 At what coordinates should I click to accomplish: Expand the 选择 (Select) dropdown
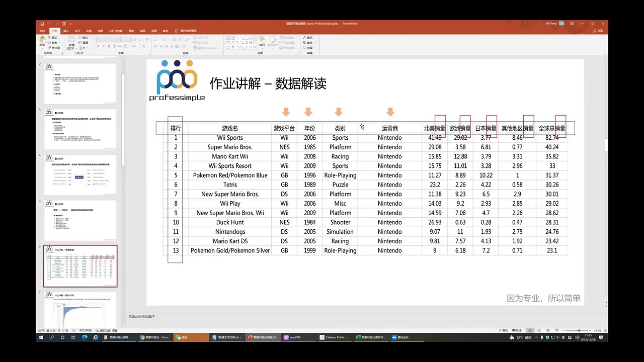308,48
